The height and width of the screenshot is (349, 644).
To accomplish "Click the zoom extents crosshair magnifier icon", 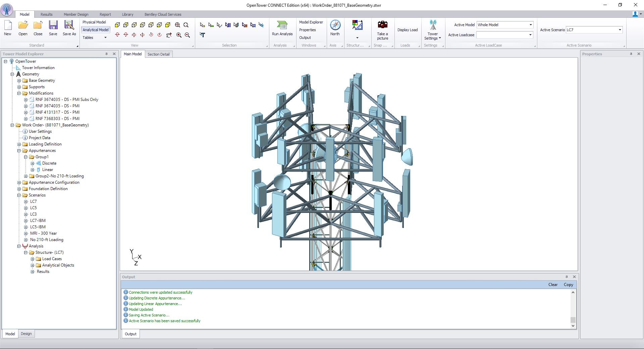I will pyautogui.click(x=177, y=25).
